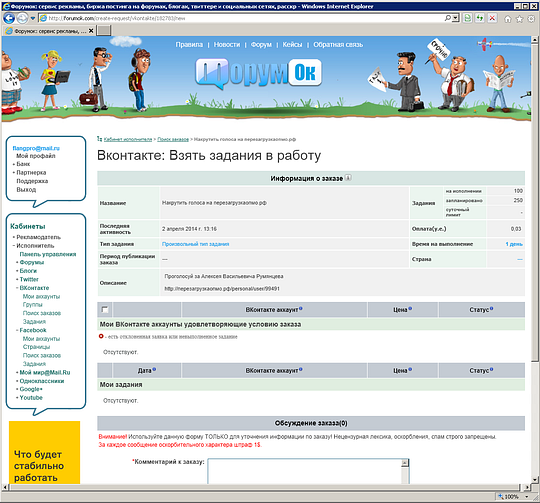The width and height of the screenshot is (540, 503).
Task: Follow the Произвольный тип задания link
Action: pyautogui.click(x=195, y=244)
